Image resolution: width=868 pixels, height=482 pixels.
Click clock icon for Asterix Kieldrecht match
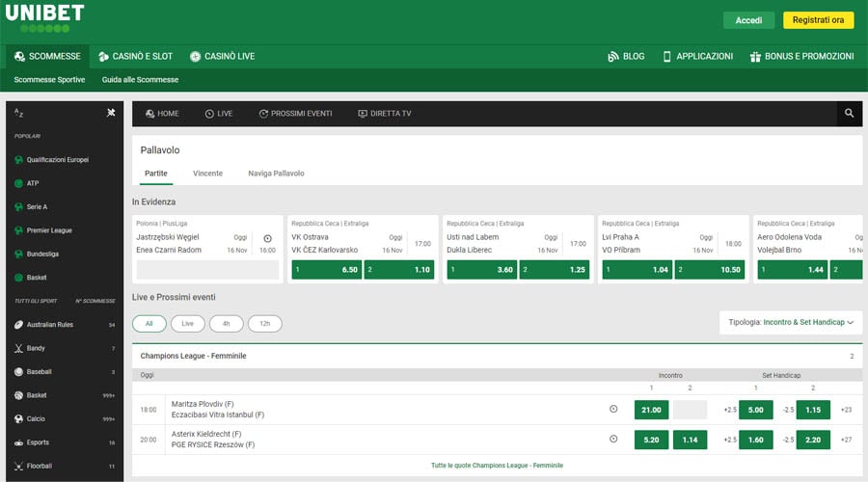click(613, 439)
